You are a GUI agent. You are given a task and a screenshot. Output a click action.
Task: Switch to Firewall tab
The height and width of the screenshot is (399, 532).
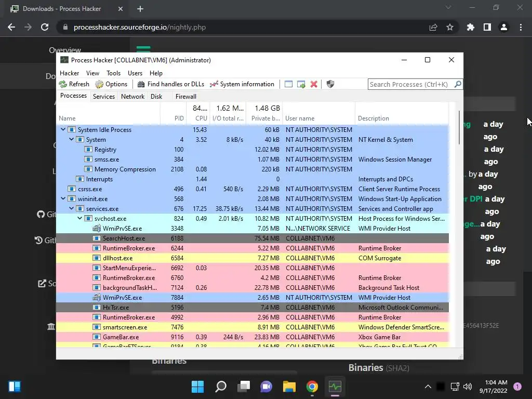(x=186, y=96)
